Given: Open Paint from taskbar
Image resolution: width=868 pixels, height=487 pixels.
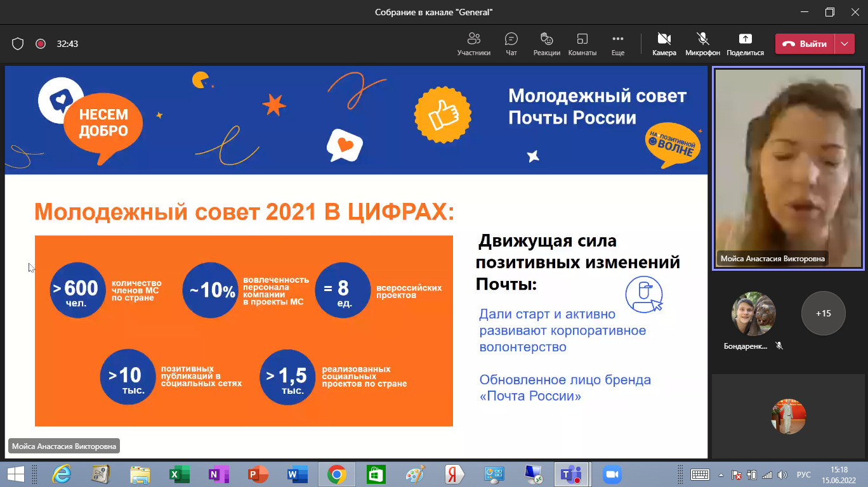Looking at the screenshot, I should click(x=415, y=474).
